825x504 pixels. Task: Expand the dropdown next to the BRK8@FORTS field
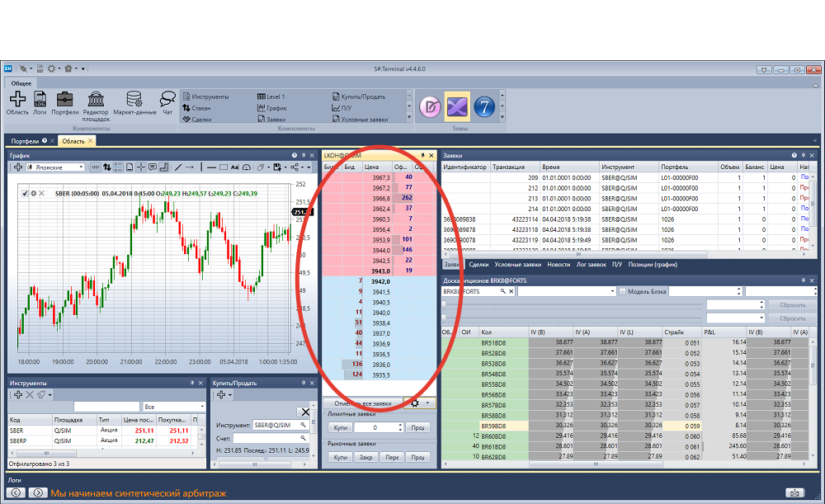coord(567,291)
